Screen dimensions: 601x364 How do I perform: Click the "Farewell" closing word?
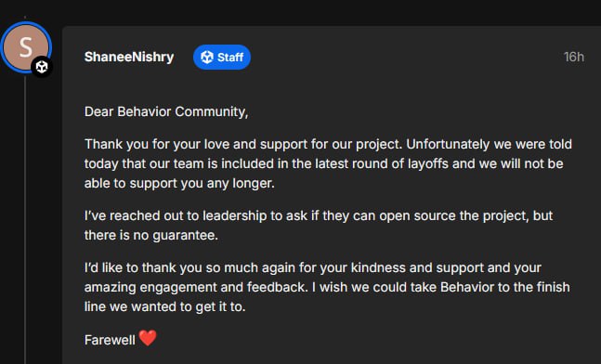(110, 340)
